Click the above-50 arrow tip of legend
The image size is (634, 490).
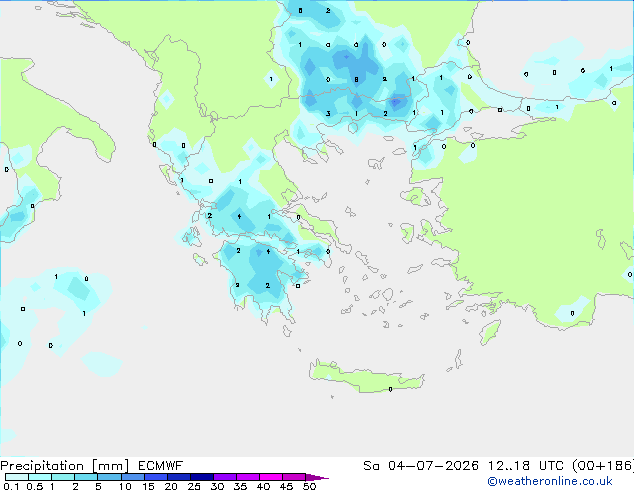317,477
